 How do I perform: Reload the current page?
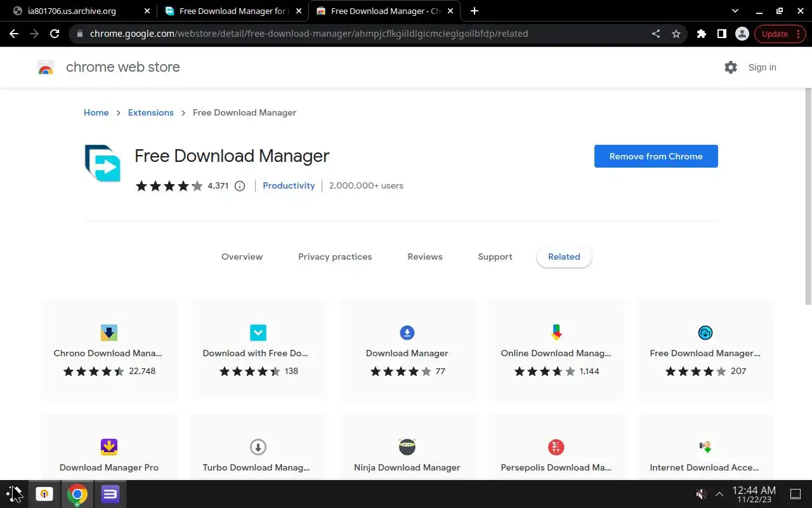[55, 34]
